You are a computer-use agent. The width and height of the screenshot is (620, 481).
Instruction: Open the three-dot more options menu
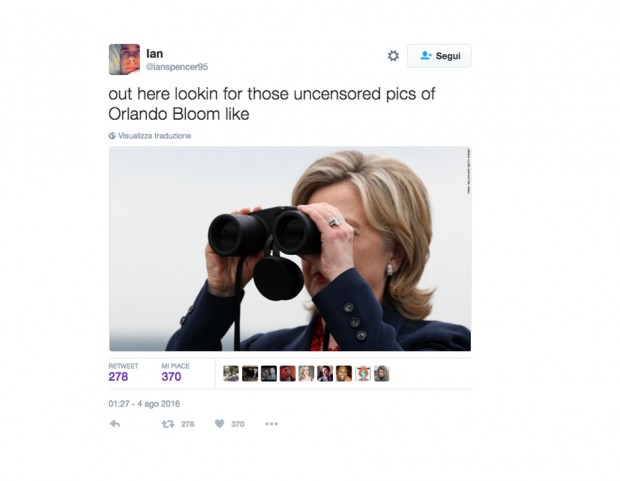pos(272,424)
